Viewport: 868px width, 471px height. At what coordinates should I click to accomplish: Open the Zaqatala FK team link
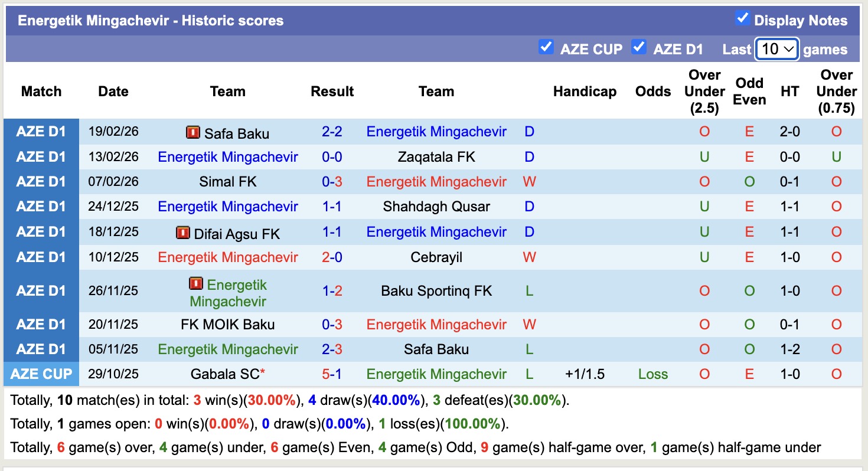(x=436, y=157)
